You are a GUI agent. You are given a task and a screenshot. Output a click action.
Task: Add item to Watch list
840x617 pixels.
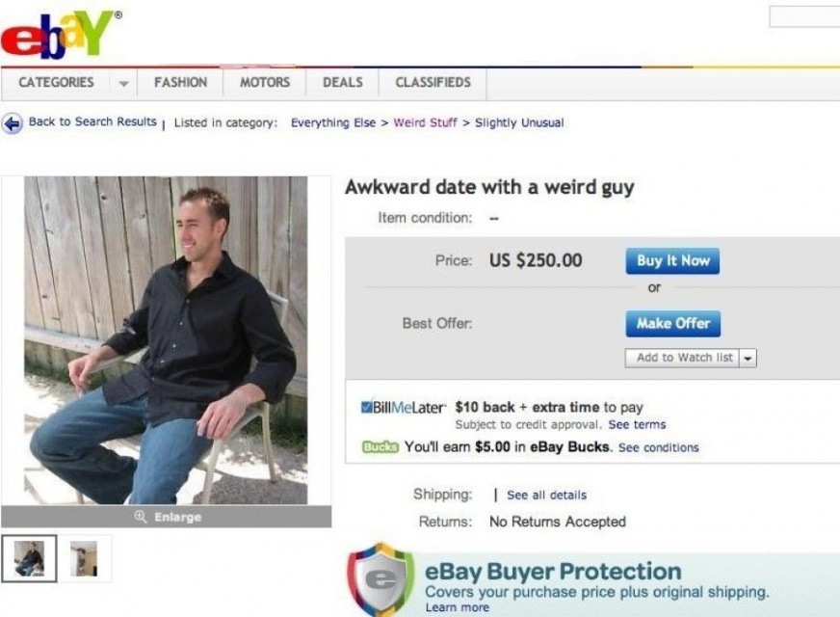click(682, 358)
